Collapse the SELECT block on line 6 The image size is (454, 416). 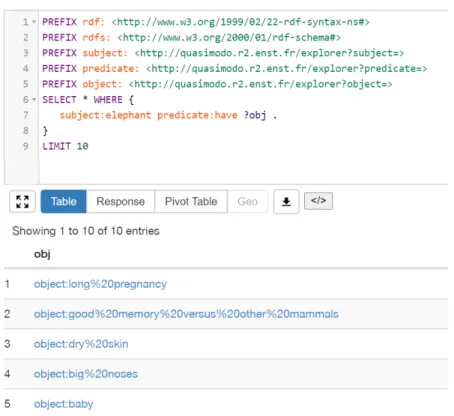pyautogui.click(x=34, y=100)
